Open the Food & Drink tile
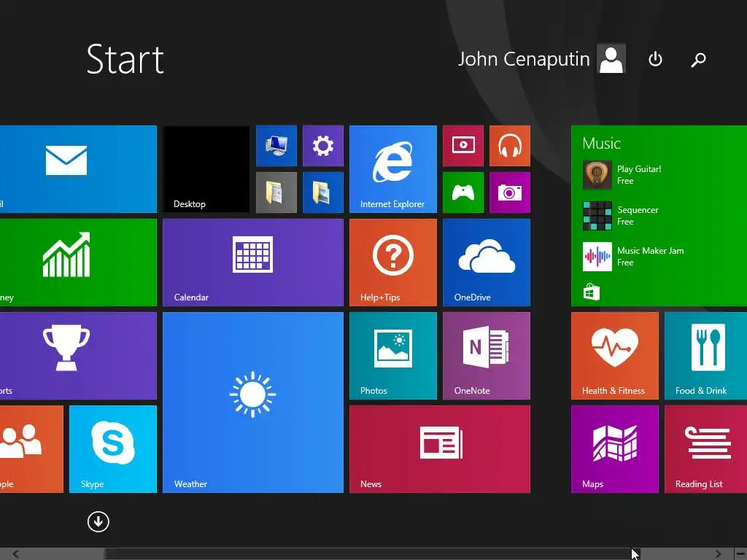Image resolution: width=747 pixels, height=560 pixels. [x=706, y=356]
